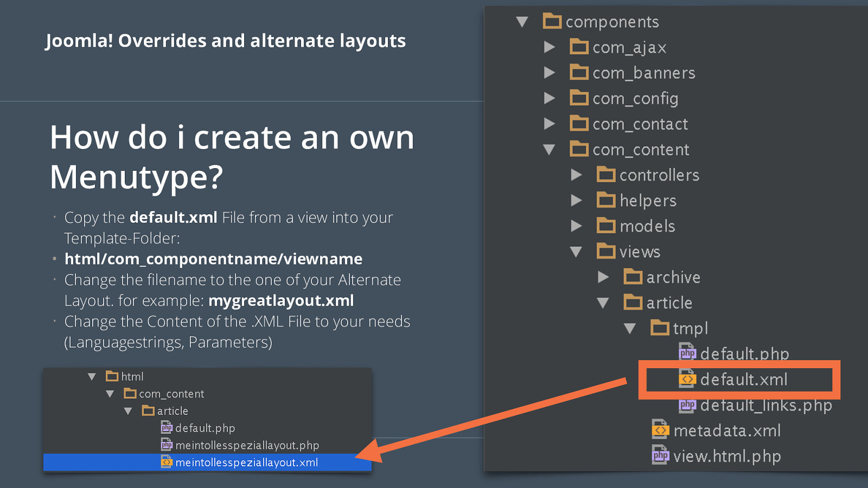Click the tmpl folder icon
This screenshot has height=488, width=868.
660,328
